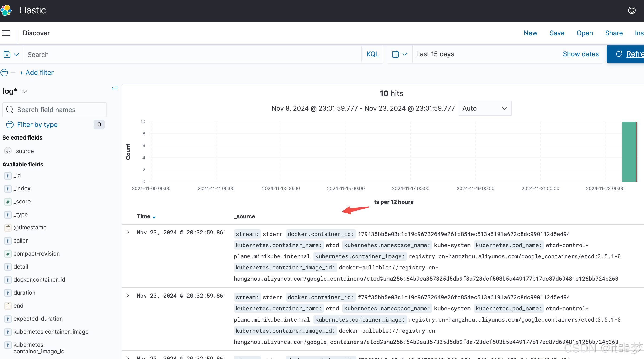Screen dimensions: 644x359
Task: Open the Auto interval dropdown
Action: 485,108
